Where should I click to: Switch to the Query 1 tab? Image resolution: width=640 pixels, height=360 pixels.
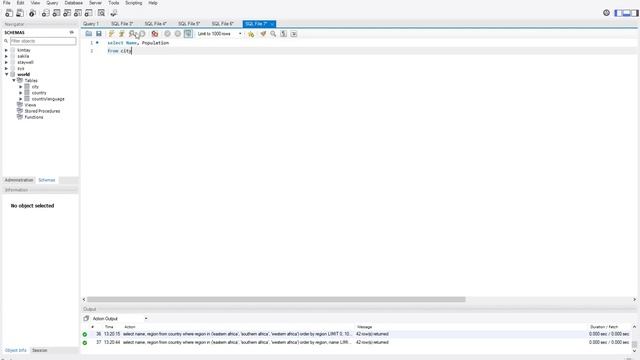tap(91, 24)
